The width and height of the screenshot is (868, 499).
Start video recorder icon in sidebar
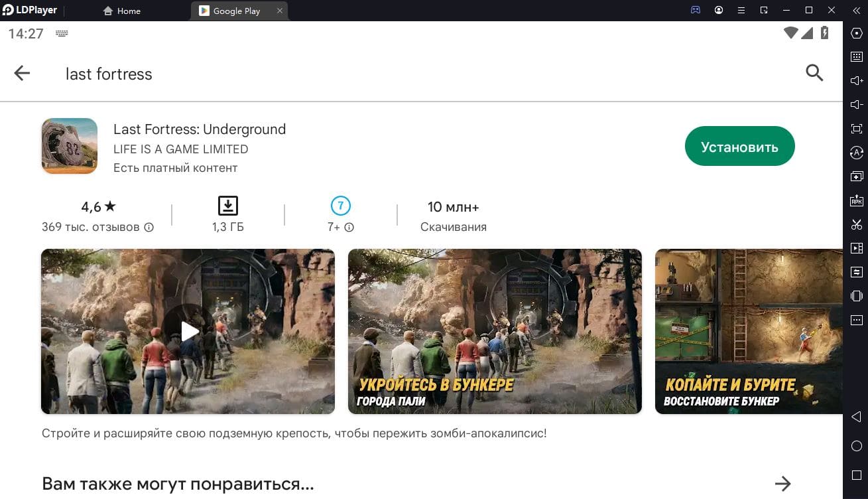point(856,248)
